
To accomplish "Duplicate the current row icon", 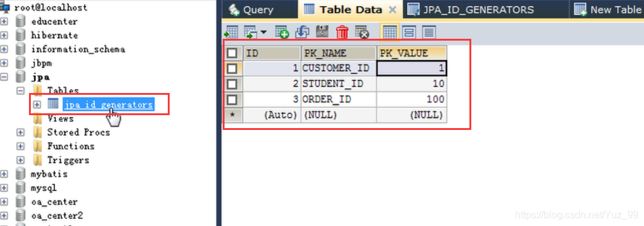I will [302, 32].
